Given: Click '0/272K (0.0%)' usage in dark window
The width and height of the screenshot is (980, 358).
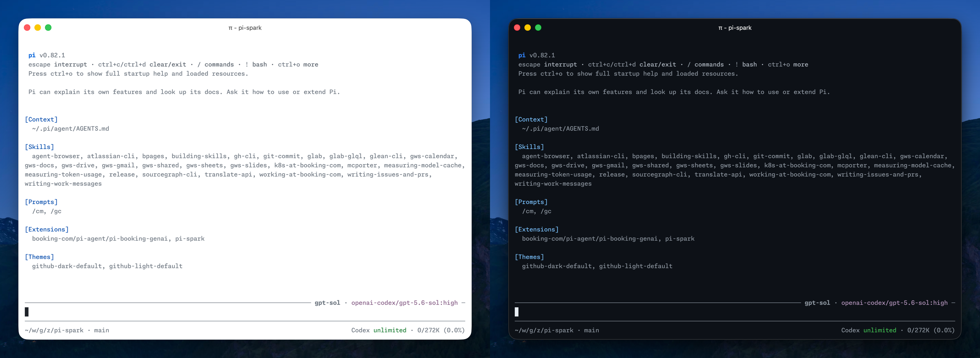Looking at the screenshot, I should pos(931,330).
